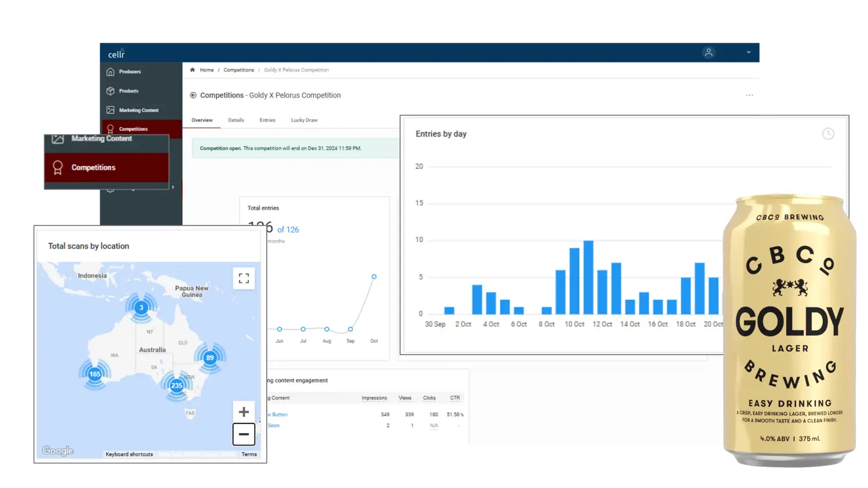Click the 165 scans cluster on the map
The height and width of the screenshot is (488, 868).
[x=95, y=374]
